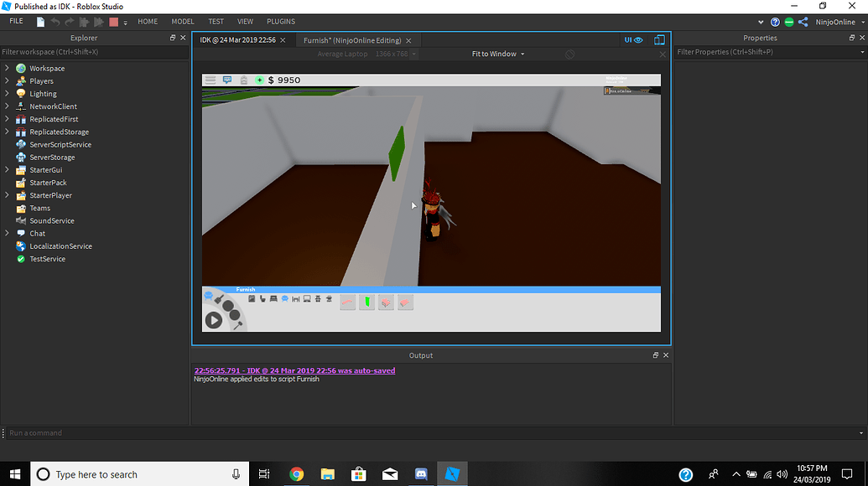
Task: Click the auto-saved link in the Output panel
Action: [x=294, y=370]
